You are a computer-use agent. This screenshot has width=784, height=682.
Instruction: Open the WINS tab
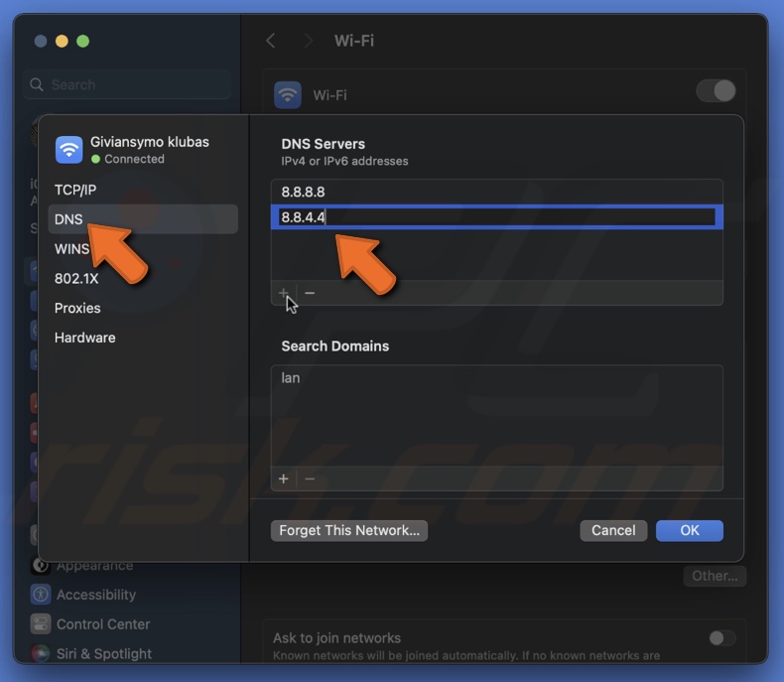click(143, 248)
